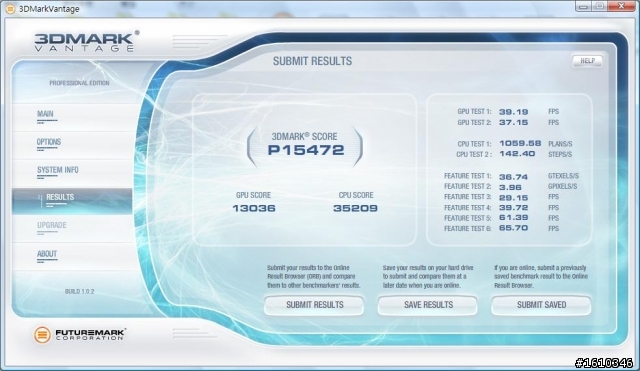Screen dimensions: 640x371
Task: Click CPU TEST 1 value 1059.58
Action: [520, 144]
